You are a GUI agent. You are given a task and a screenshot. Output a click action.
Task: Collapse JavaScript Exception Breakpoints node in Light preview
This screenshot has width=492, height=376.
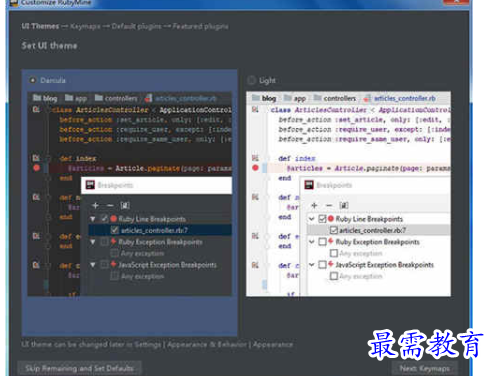pyautogui.click(x=312, y=265)
